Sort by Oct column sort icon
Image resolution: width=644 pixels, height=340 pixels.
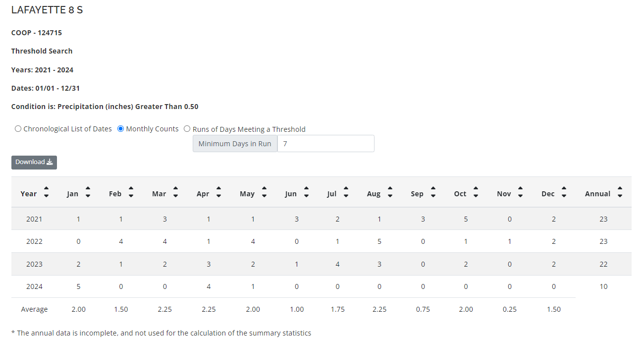coord(476,192)
